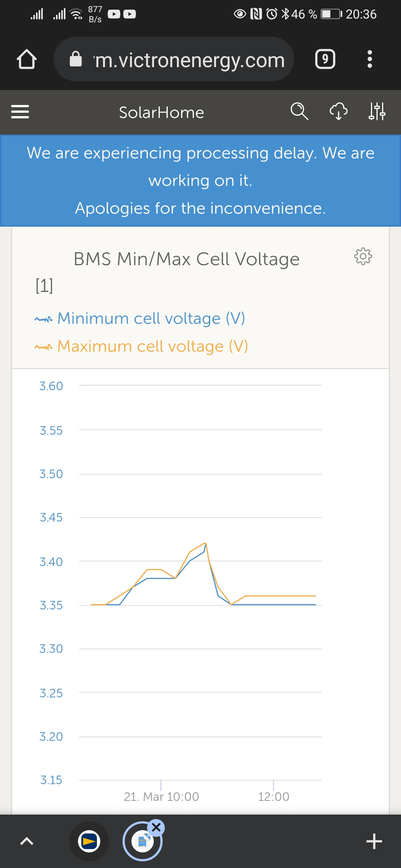
Task: Open browser three-dot menu
Action: point(369,59)
